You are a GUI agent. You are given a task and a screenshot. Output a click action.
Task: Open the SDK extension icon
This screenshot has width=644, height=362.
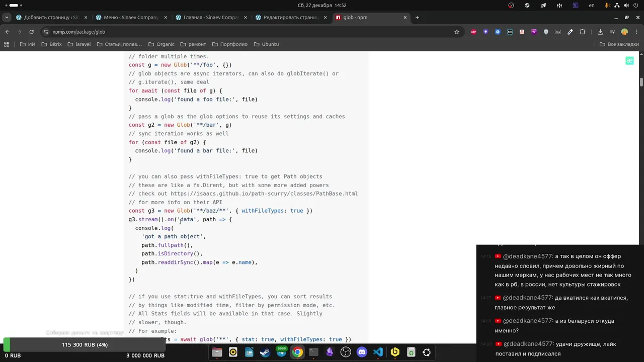coord(510,32)
